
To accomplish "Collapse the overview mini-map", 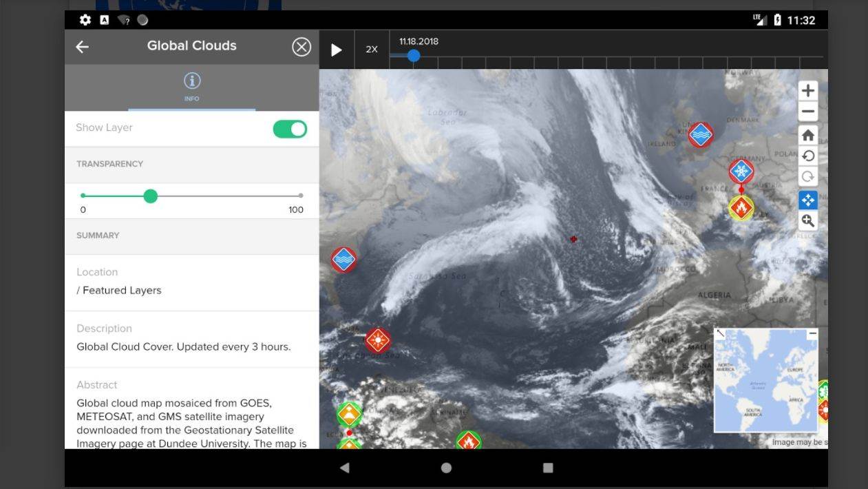I will (812, 333).
